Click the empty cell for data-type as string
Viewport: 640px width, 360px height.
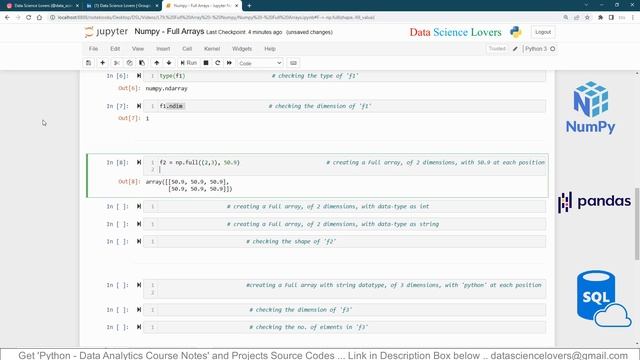click(x=344, y=224)
